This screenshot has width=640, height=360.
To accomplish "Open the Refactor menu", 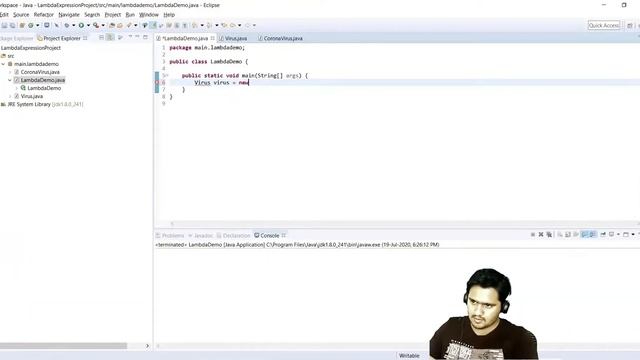I will tap(44, 15).
